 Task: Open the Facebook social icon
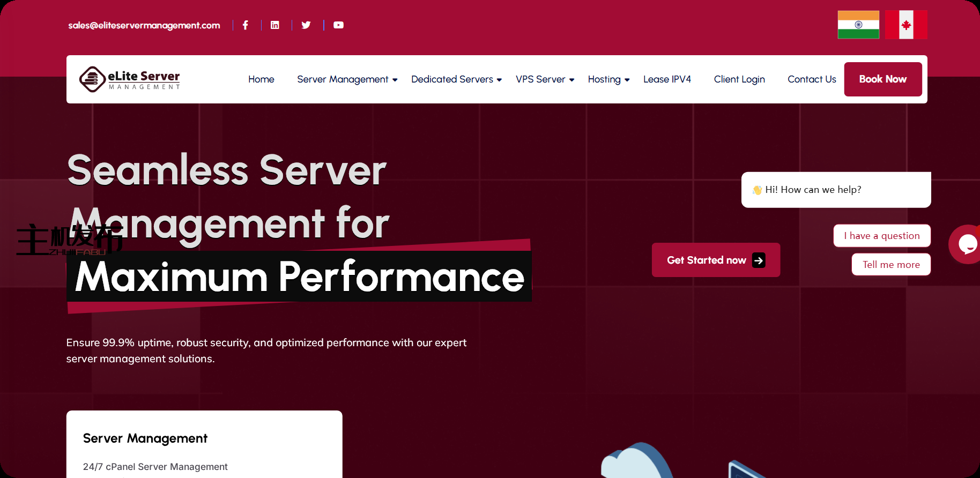coord(246,25)
